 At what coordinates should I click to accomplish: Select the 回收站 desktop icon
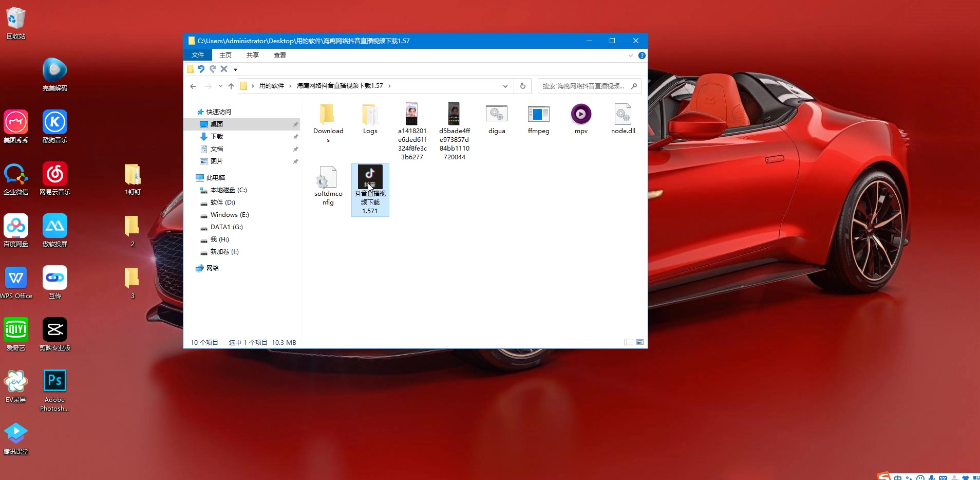[x=16, y=23]
